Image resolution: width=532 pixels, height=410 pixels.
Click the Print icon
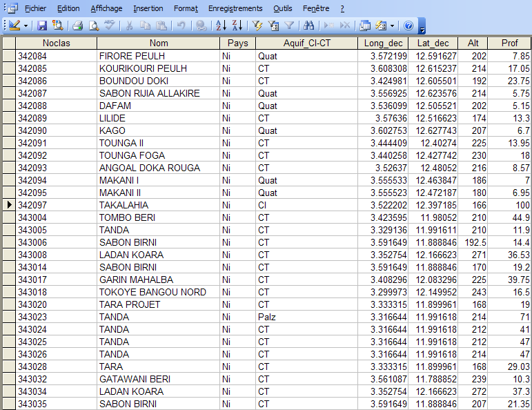78,26
